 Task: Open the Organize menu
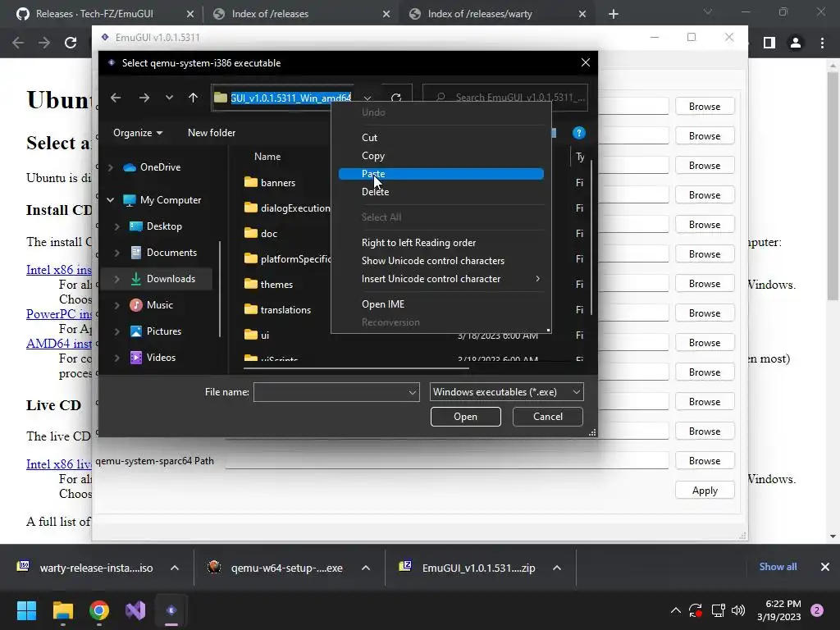coord(138,133)
